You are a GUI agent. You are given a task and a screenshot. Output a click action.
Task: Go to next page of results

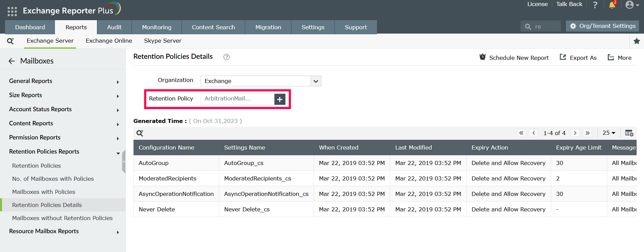(575, 133)
